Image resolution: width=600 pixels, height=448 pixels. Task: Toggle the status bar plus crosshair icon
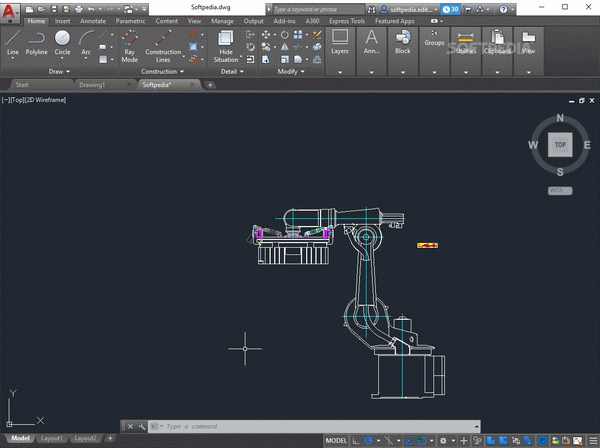[463, 441]
